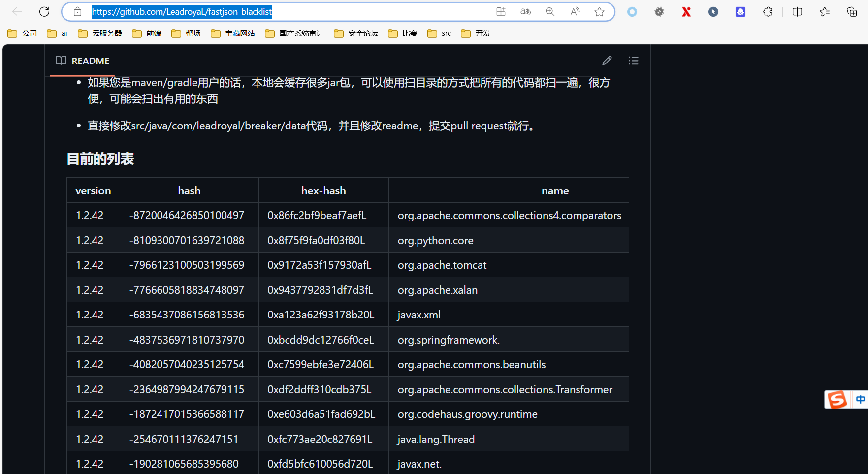
Task: Click hash value -8109300701639721088
Action: point(187,240)
